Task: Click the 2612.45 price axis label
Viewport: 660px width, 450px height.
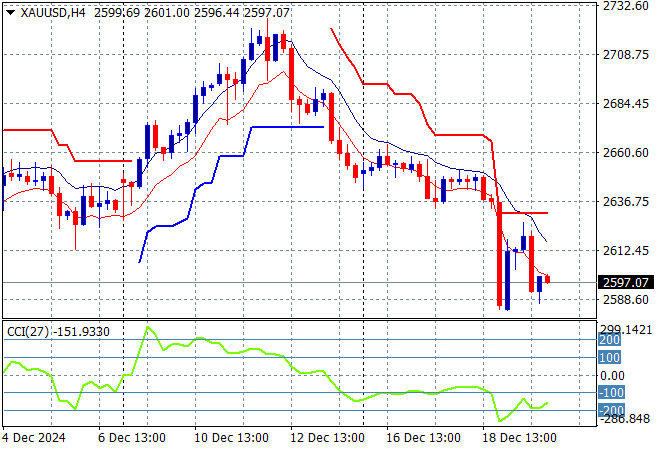Action: [x=625, y=250]
